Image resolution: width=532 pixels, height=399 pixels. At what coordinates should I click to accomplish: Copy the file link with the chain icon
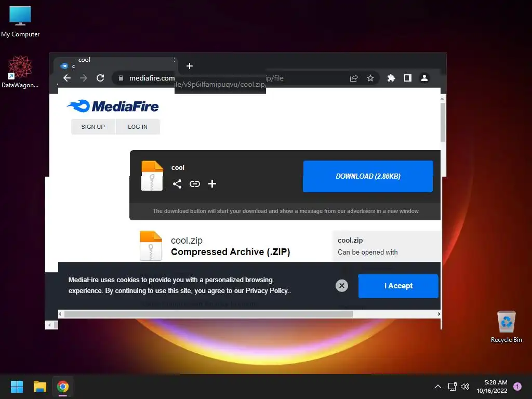coord(195,184)
